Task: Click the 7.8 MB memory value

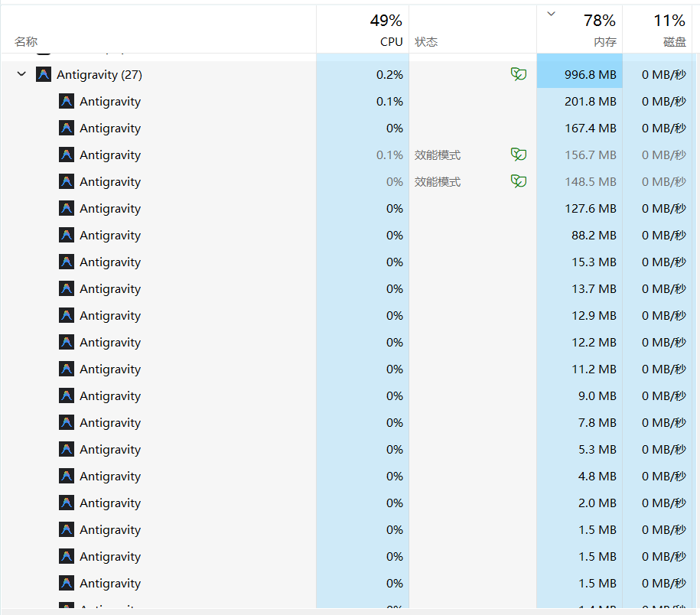Action: point(597,423)
